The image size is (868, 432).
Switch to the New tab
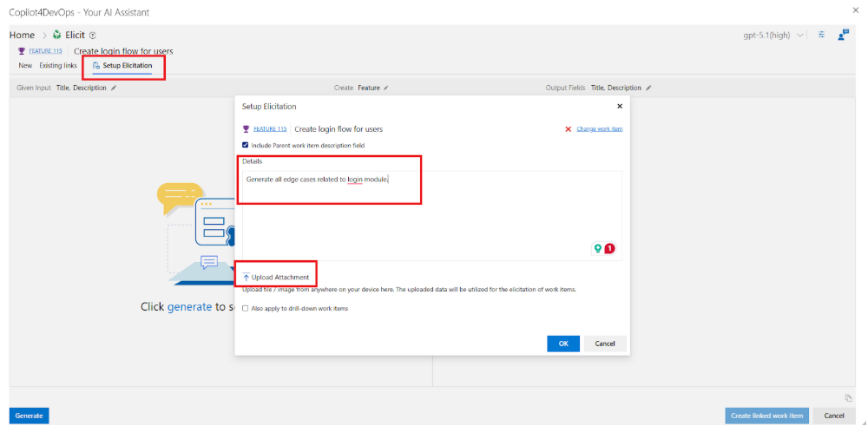25,66
